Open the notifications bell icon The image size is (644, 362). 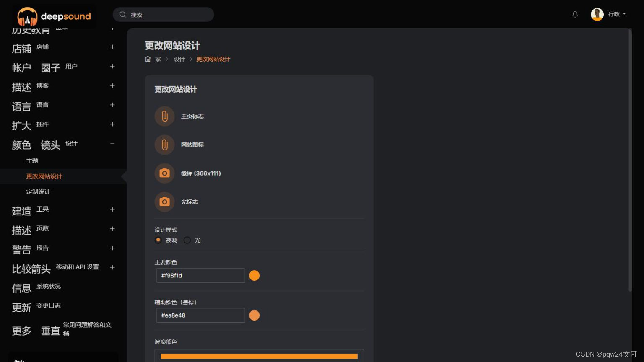click(575, 14)
